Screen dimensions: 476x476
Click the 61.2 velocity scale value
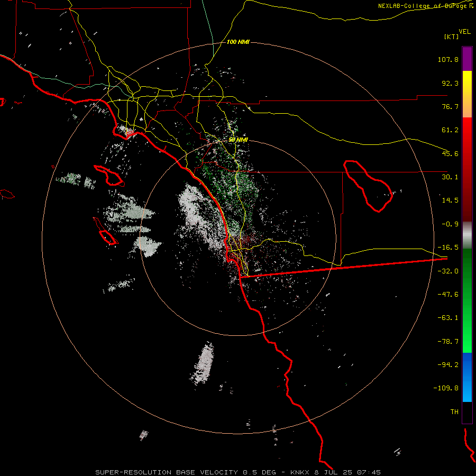tap(450, 130)
